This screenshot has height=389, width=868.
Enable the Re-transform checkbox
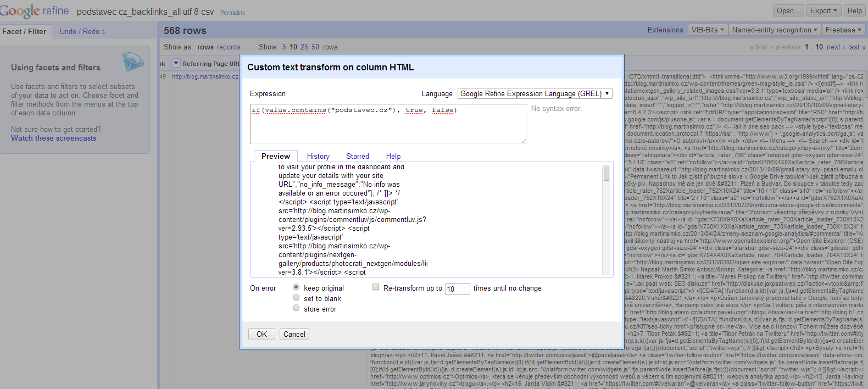(376, 287)
